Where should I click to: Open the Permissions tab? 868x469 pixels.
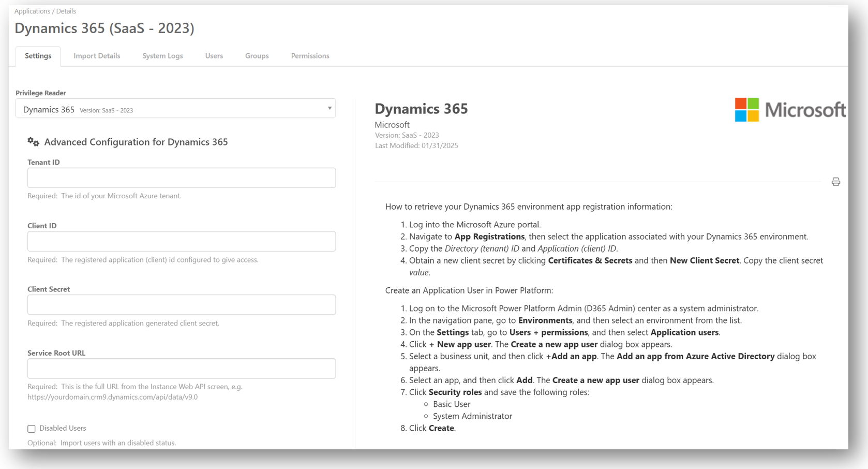coord(310,56)
